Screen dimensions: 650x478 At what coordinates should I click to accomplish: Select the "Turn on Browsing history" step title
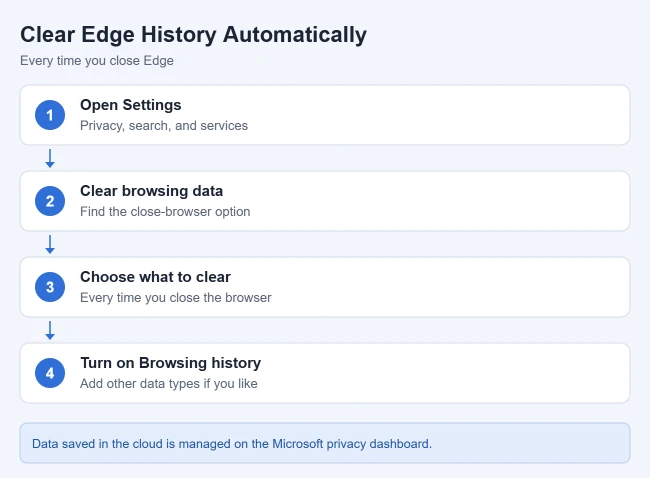pos(170,363)
